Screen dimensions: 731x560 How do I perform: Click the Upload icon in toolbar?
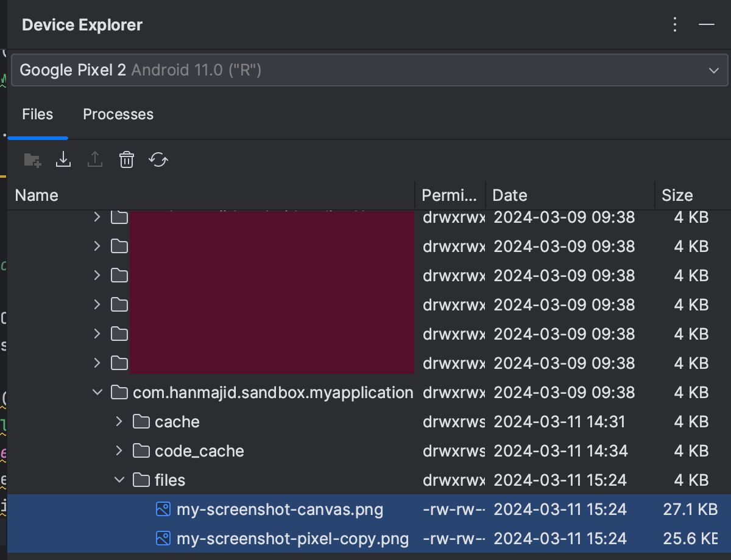pyautogui.click(x=95, y=159)
